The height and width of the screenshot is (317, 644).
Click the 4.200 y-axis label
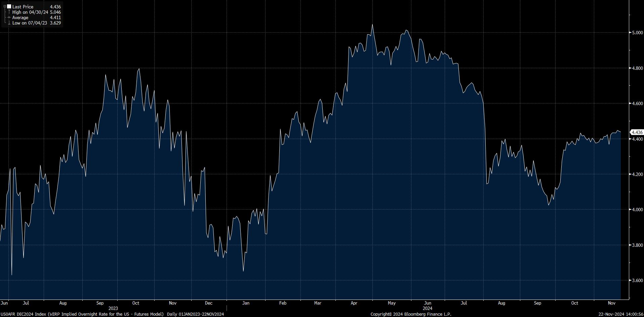(637, 174)
